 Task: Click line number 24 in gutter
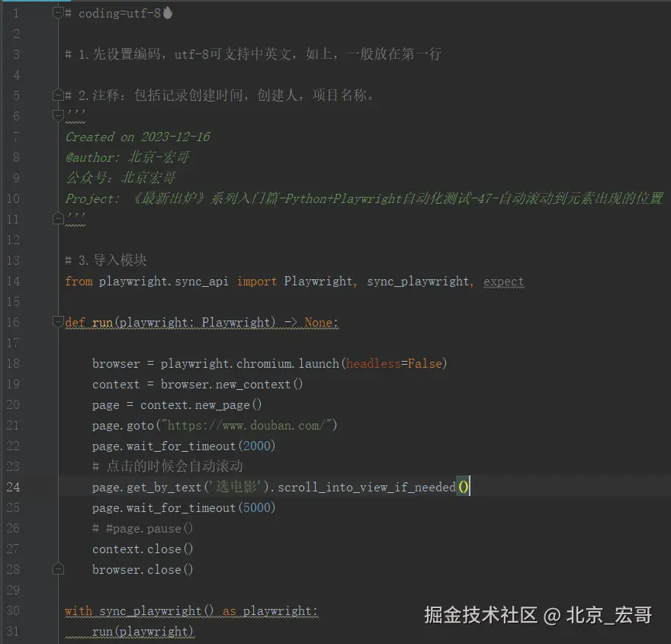13,487
